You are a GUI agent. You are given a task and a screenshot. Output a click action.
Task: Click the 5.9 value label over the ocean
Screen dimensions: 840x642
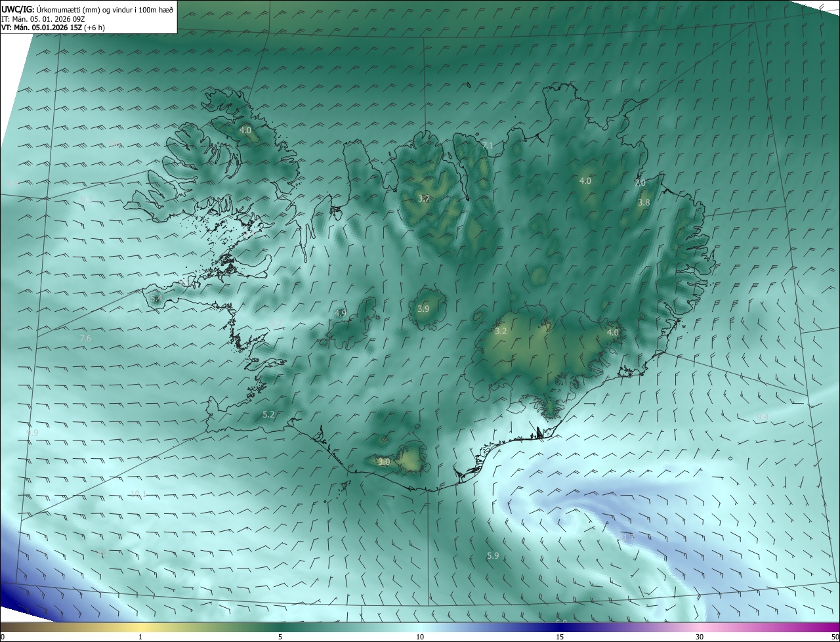493,556
